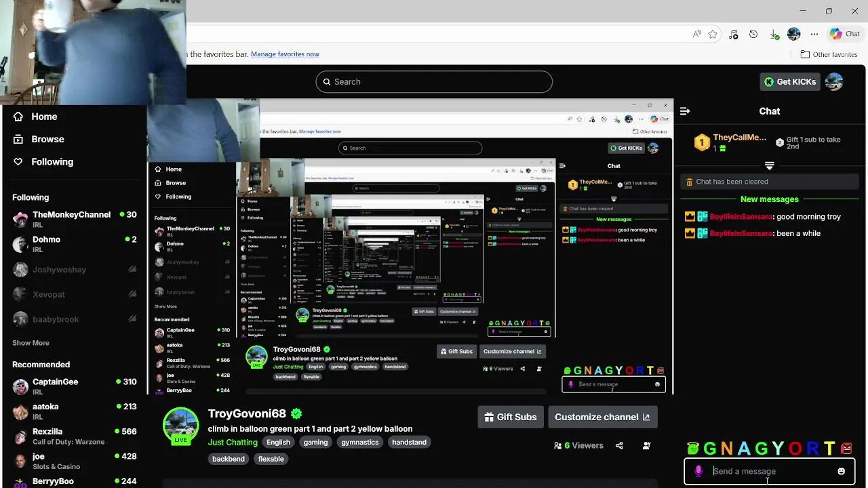868x488 pixels.
Task: Expand Show More in main Following list
Action: [x=31, y=343]
